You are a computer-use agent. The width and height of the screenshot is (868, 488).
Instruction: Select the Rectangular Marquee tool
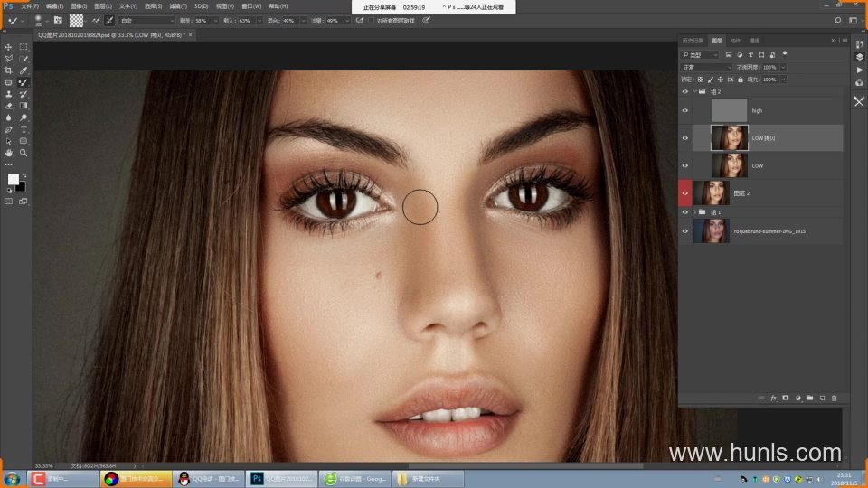(24, 47)
